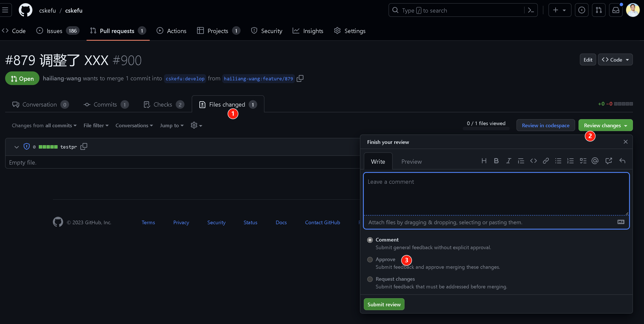
Task: Select the Comment review option
Action: tap(370, 240)
